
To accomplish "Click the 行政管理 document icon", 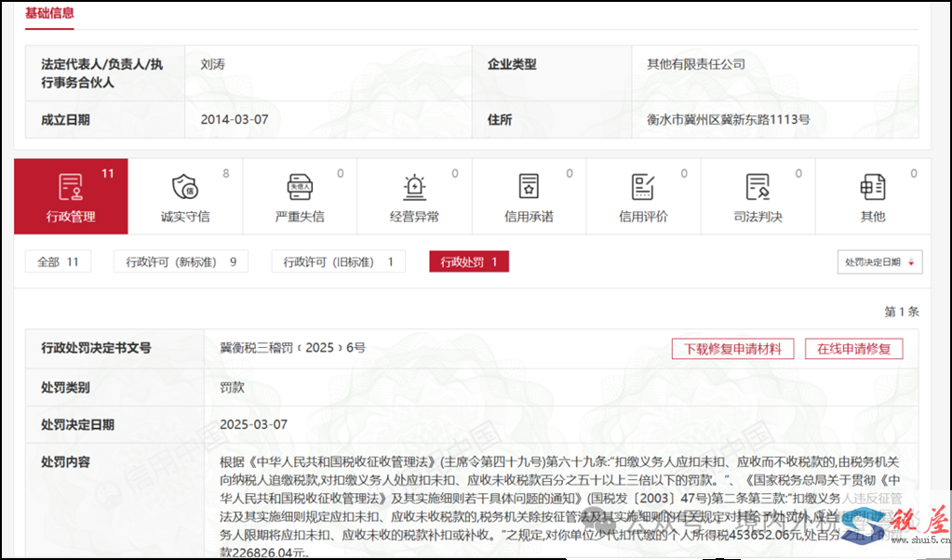I will [71, 187].
